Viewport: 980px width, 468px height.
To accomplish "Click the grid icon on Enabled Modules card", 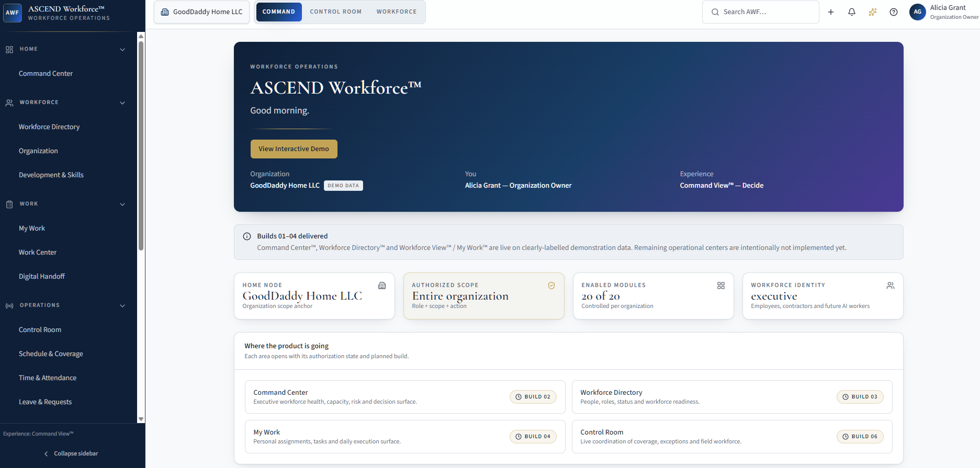I will tap(721, 286).
